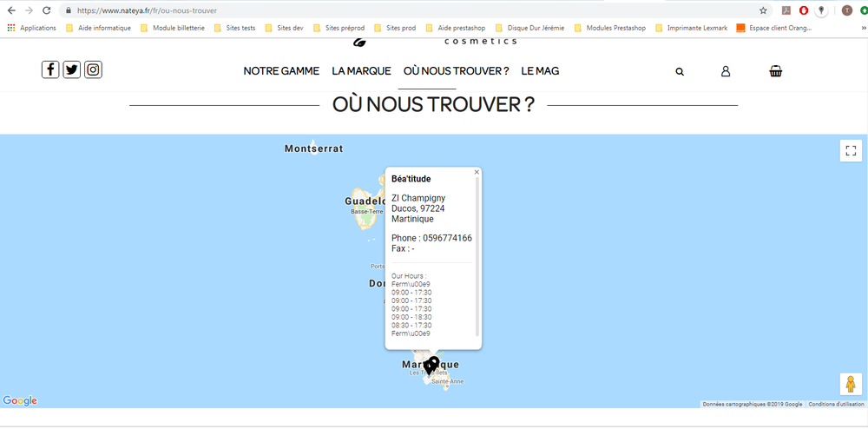This screenshot has height=429, width=868.
Task: Open the Applications shortcut
Action: coord(31,28)
